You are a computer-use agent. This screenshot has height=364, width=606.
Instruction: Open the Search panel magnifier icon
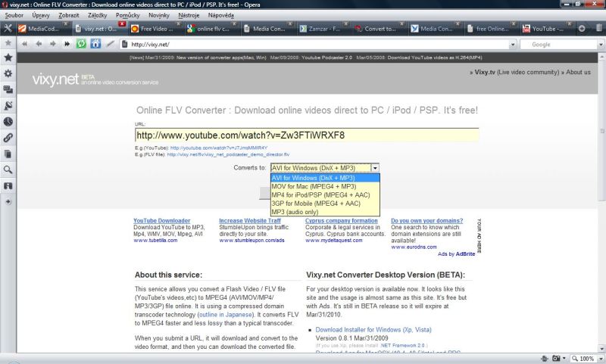(8, 170)
